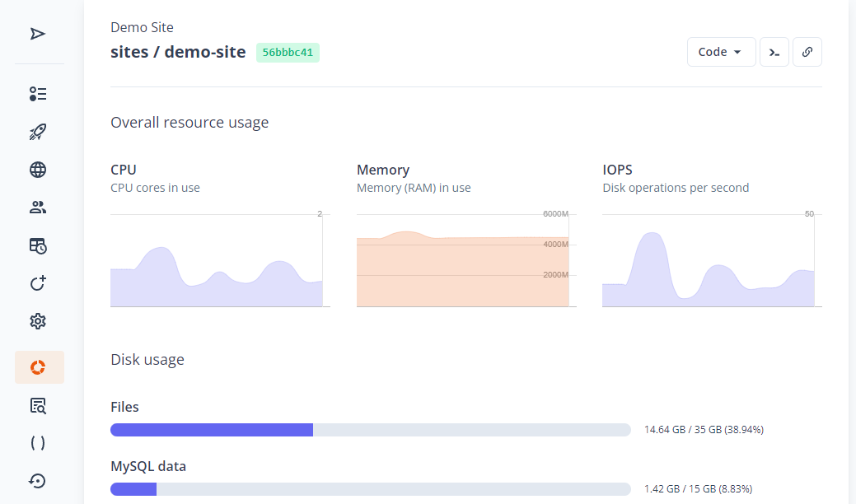Click the 56bbbc41 commit badge
This screenshot has width=856, height=504.
(288, 53)
